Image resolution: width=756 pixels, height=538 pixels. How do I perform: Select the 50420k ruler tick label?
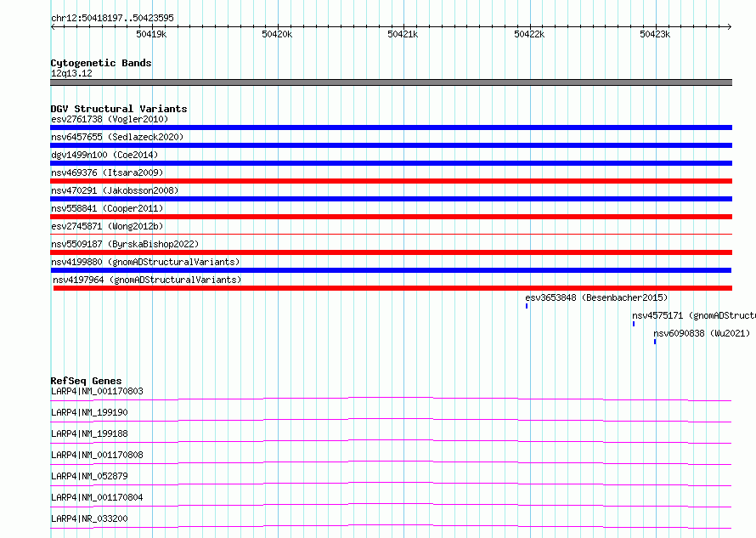point(277,34)
